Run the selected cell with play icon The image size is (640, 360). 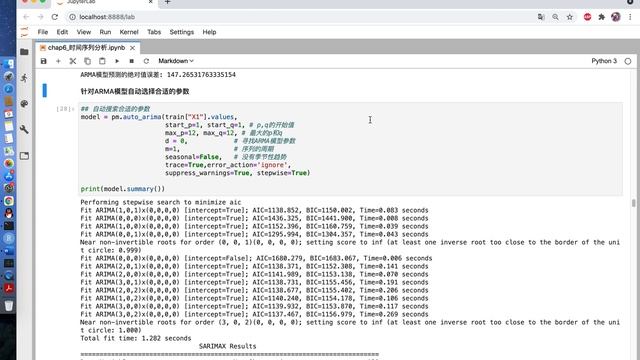(x=117, y=61)
